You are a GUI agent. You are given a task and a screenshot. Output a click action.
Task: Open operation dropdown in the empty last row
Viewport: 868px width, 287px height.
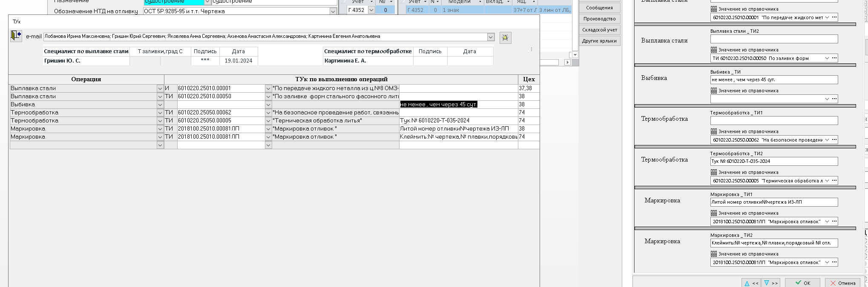pos(160,145)
